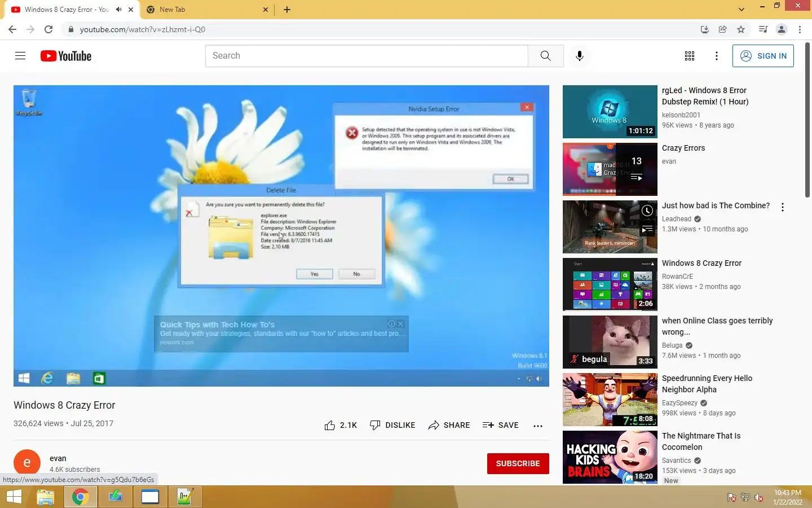The width and height of the screenshot is (812, 508).
Task: Open the notepad taskbar app
Action: (x=185, y=497)
